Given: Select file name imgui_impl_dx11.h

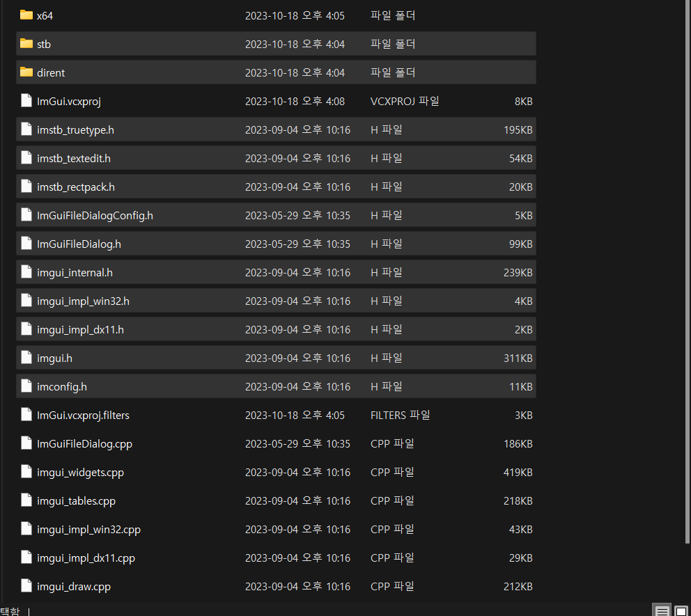Looking at the screenshot, I should 80,330.
